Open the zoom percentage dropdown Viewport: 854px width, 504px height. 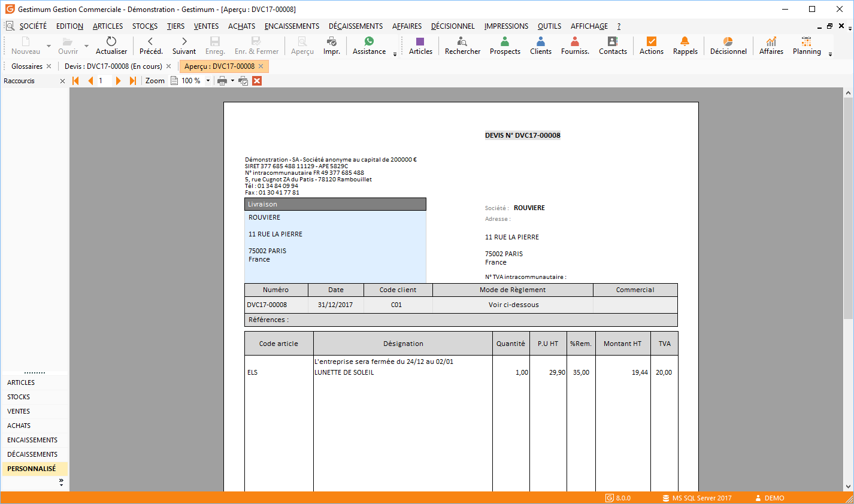[208, 81]
